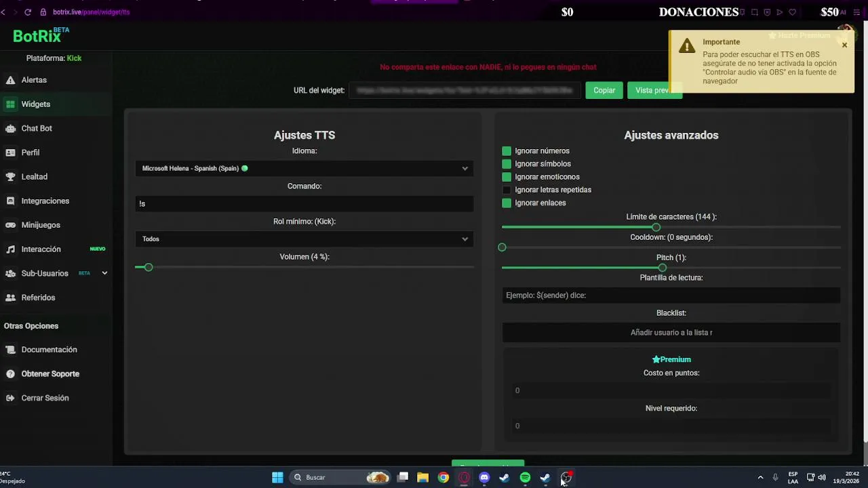Open Lealtad menu item
The height and width of the screenshot is (488, 868).
tap(35, 177)
